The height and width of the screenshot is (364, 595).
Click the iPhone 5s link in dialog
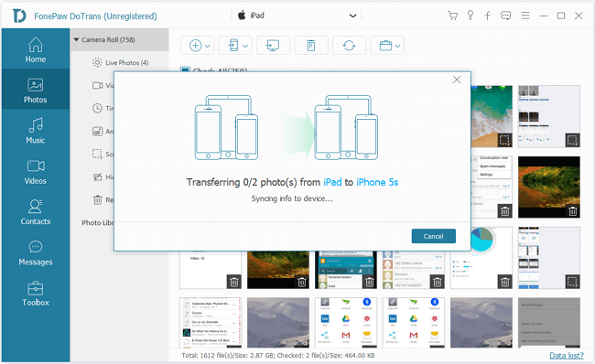(x=377, y=182)
